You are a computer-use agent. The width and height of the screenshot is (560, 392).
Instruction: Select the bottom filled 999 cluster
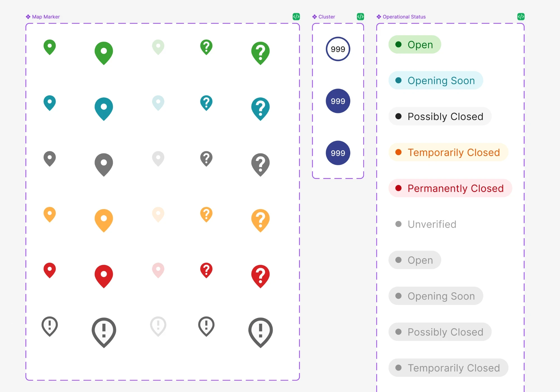click(x=338, y=153)
